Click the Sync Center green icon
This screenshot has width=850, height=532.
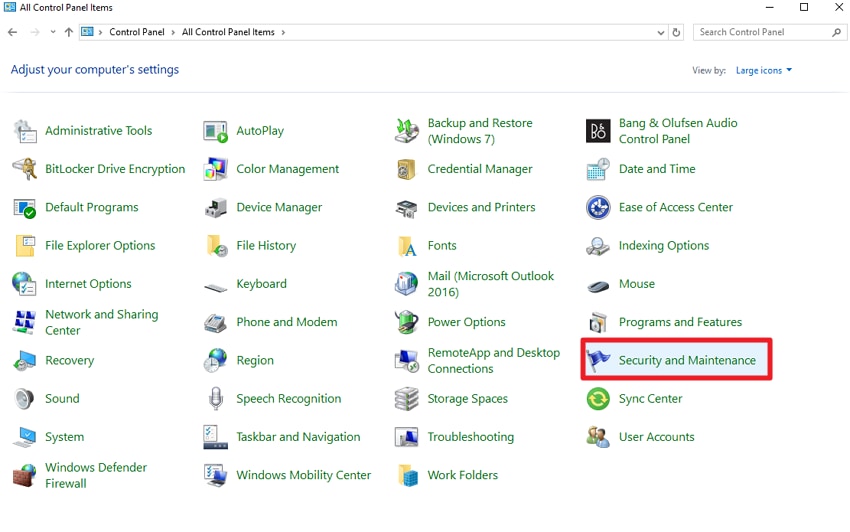(598, 399)
